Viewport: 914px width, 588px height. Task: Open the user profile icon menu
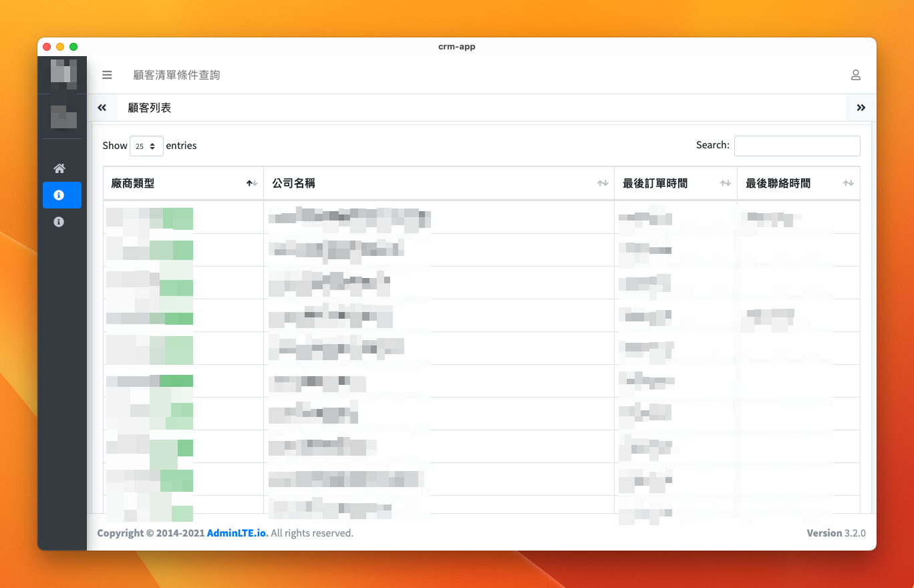[855, 75]
